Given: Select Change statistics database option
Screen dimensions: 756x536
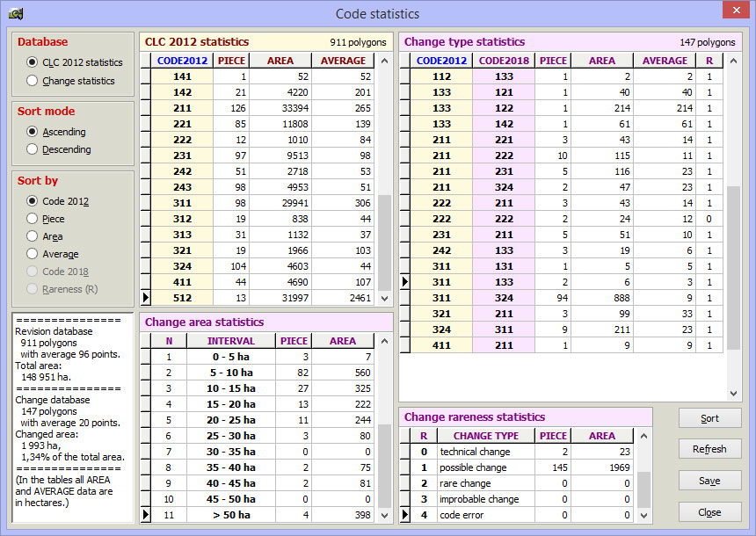Looking at the screenshot, I should click(33, 81).
